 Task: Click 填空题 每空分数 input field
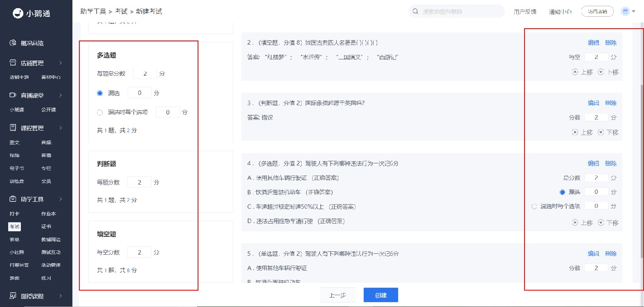pos(139,252)
